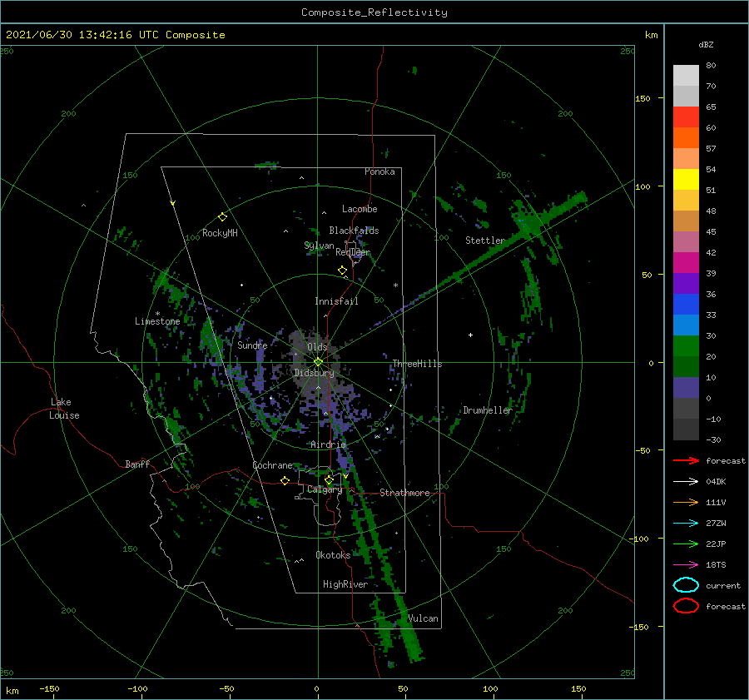Click the Vulcan label
749x700 pixels.
click(423, 618)
